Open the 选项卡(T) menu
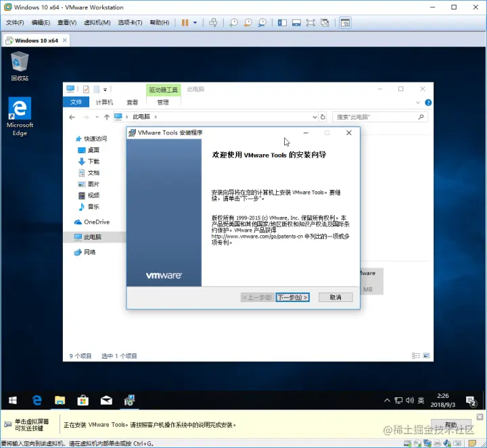The image size is (487, 448). 130,23
